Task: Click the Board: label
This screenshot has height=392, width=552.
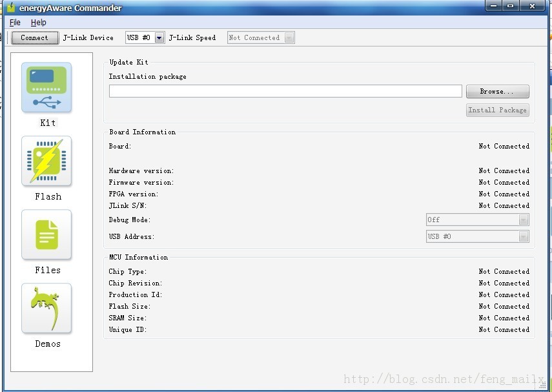Action: [120, 146]
